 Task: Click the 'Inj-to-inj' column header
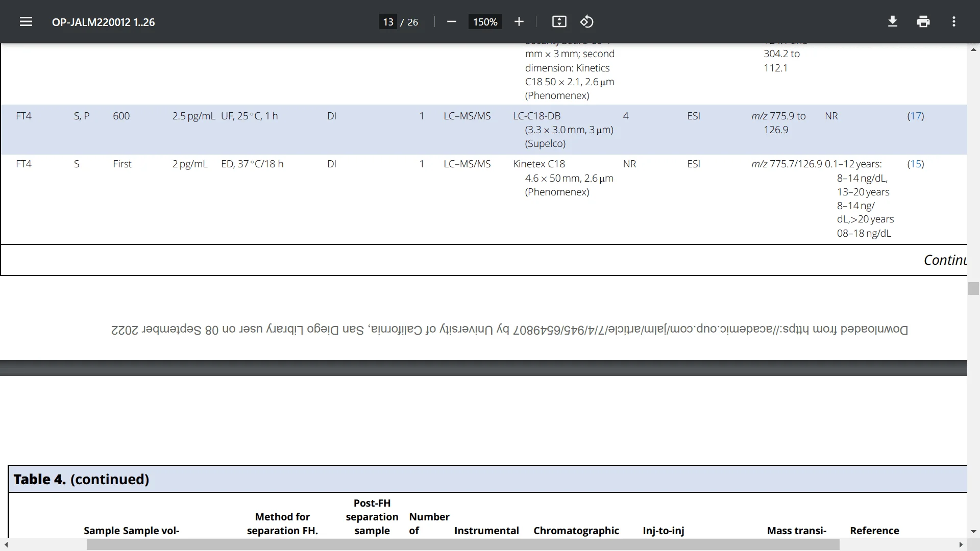(x=664, y=531)
